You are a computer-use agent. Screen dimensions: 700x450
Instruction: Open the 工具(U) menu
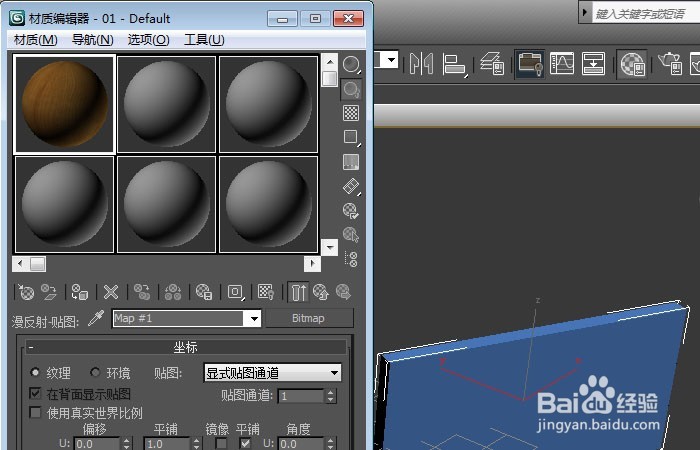[204, 40]
